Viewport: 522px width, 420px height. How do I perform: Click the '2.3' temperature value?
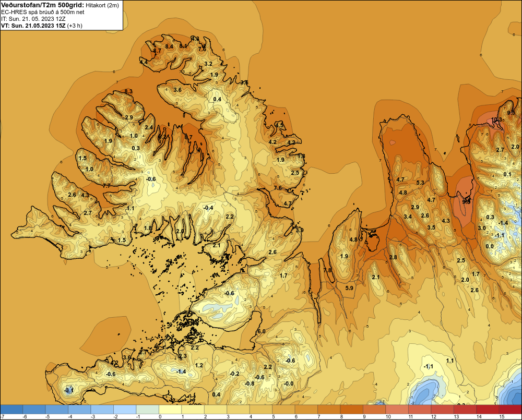(183, 356)
